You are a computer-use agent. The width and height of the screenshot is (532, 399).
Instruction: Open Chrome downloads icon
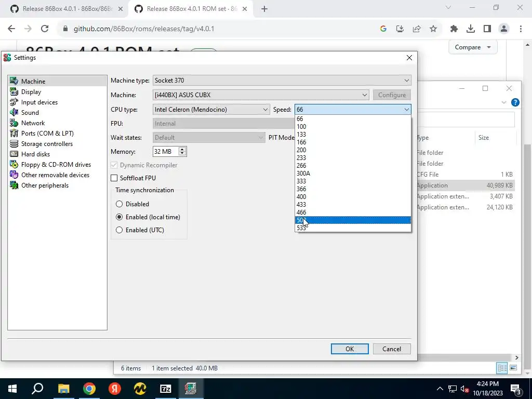coord(470,29)
